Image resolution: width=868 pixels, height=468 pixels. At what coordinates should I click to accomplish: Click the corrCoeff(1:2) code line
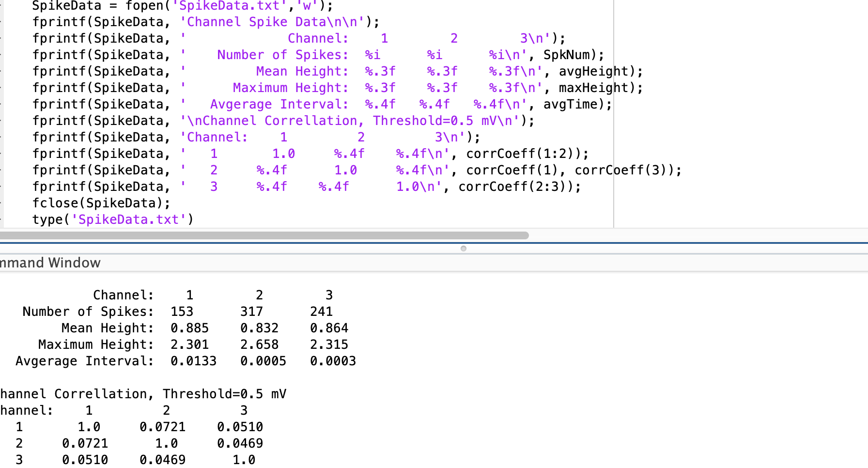[310, 154]
